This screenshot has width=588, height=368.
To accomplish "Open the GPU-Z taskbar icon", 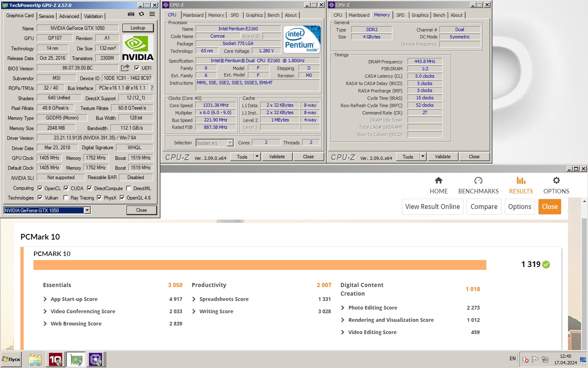I will tap(76, 360).
